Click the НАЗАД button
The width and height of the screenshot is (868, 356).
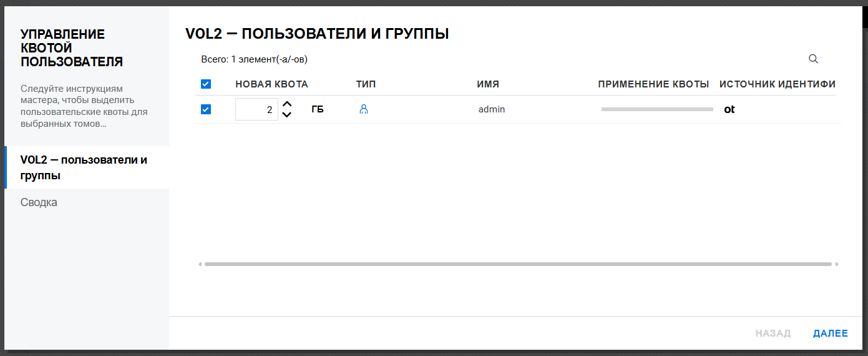(773, 334)
